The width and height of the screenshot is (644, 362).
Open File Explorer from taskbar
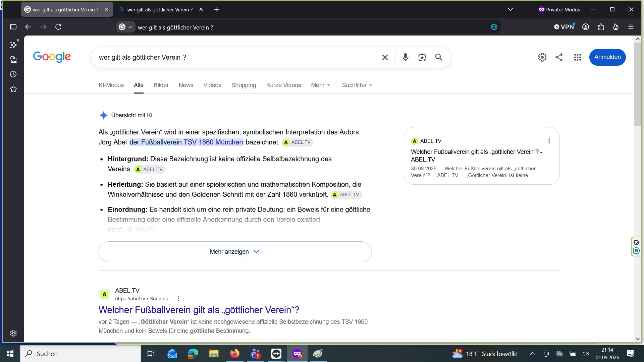click(214, 354)
